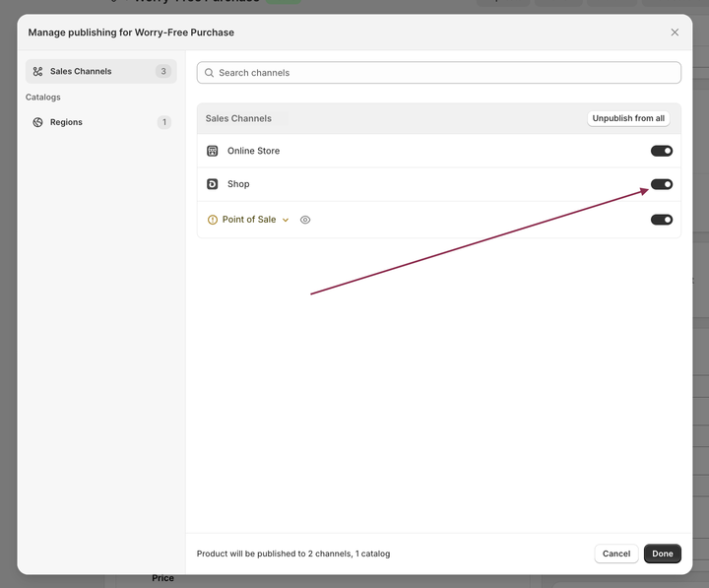Screen dimensions: 709x588
Task: Expand the Point of Sale chevron
Action: pyautogui.click(x=286, y=220)
